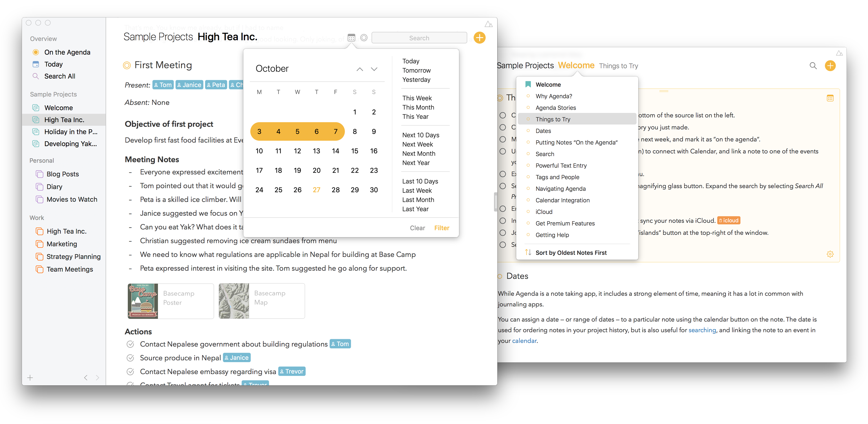This screenshot has width=868, height=424.
Task: Toggle the On the Agenda filter circle
Action: point(364,38)
